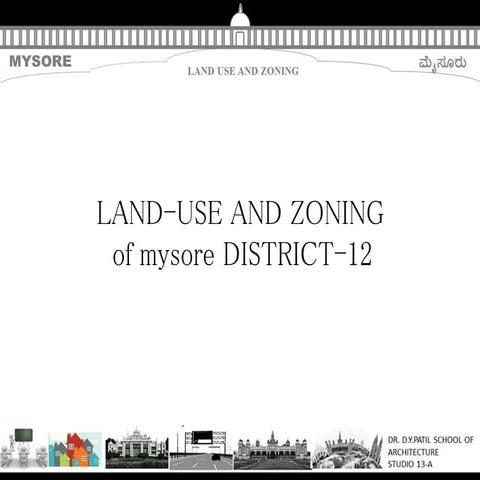Click the MYSORE heading text
The height and width of the screenshot is (480, 480).
click(40, 61)
